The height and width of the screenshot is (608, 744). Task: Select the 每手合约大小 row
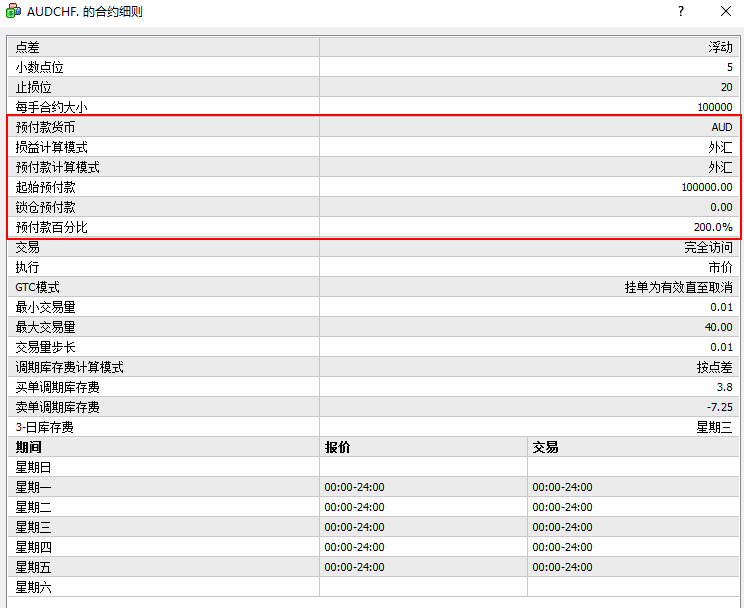373,107
